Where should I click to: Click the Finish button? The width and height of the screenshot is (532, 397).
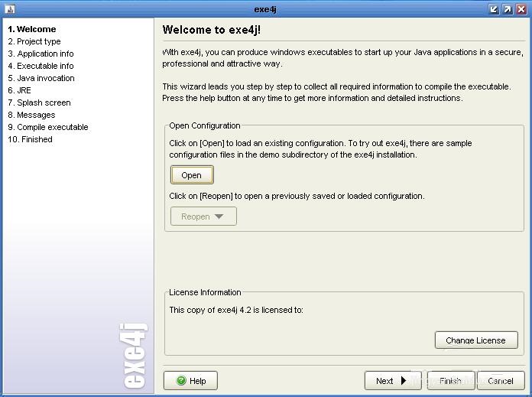pyautogui.click(x=451, y=381)
